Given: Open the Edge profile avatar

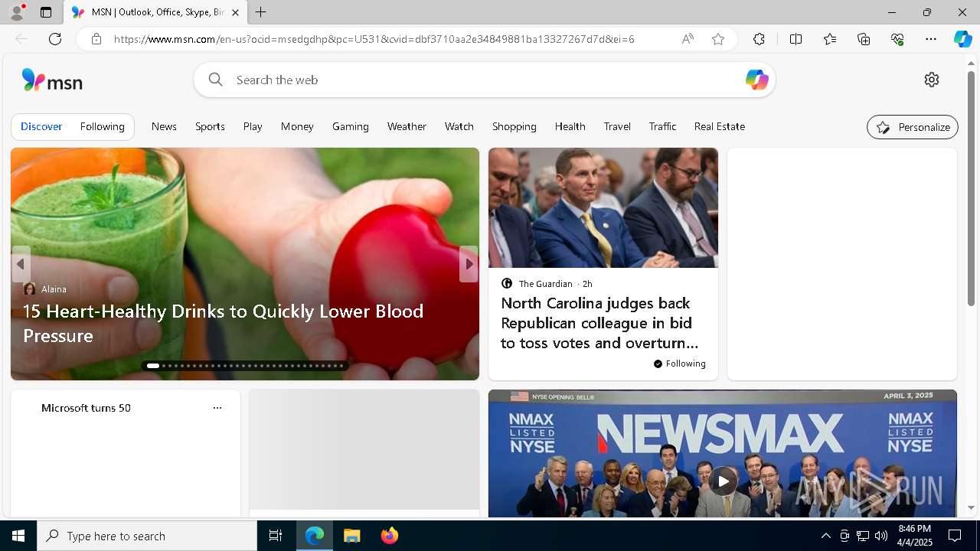Looking at the screenshot, I should (16, 12).
